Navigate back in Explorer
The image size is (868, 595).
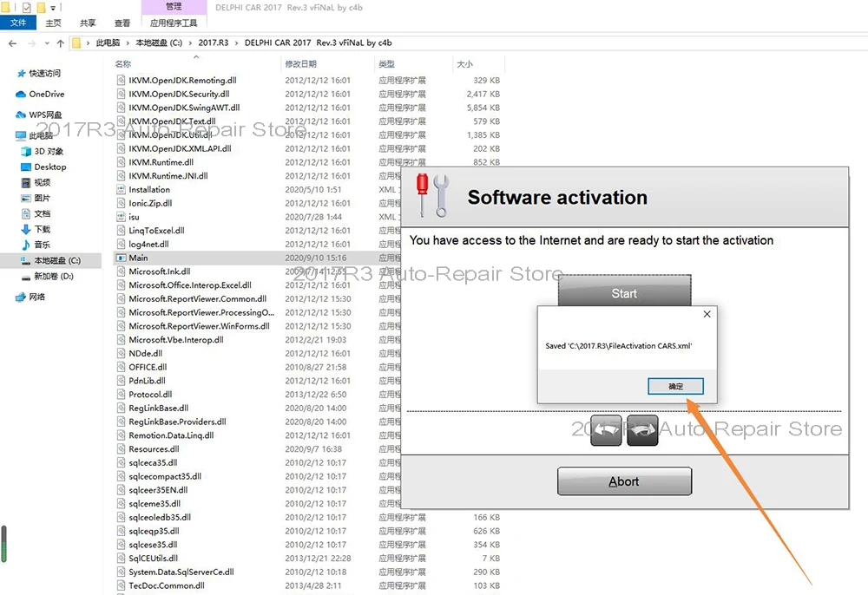[x=13, y=43]
